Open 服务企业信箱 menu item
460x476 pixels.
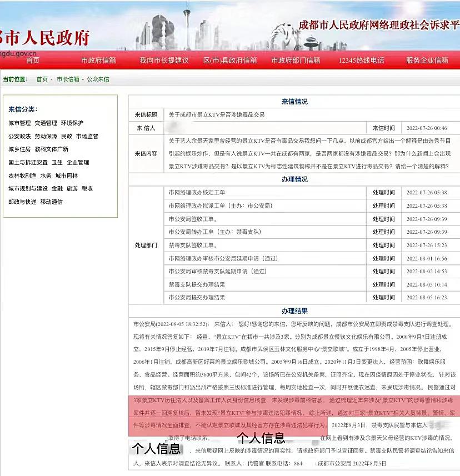[427, 60]
